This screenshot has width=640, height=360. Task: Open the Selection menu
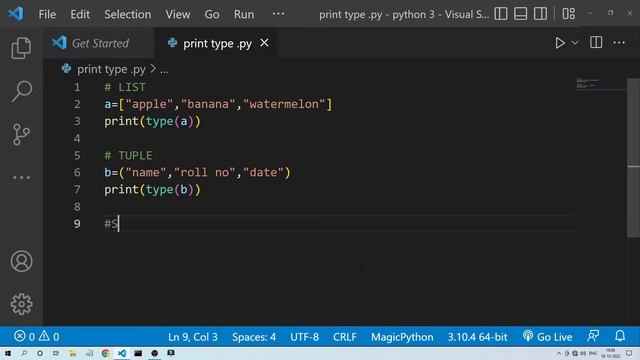tap(127, 14)
